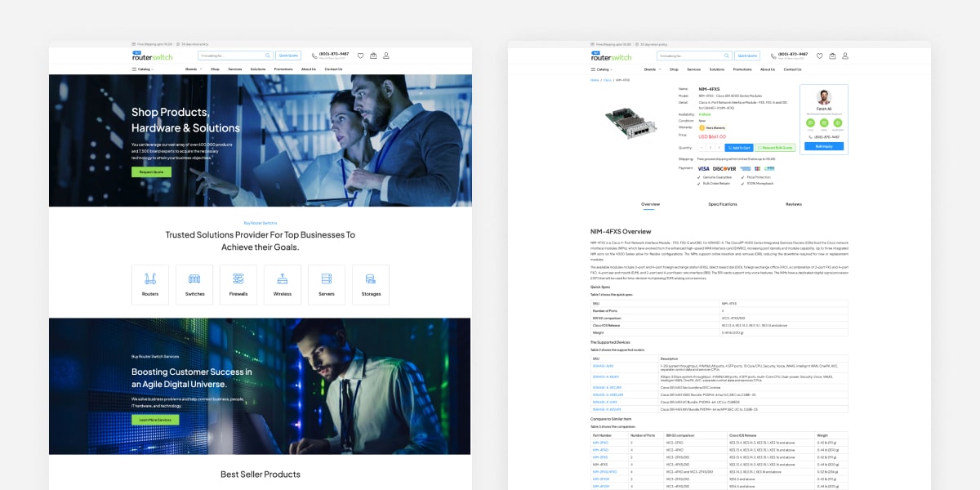Open the shopping cart on the product page
The width and height of the screenshot is (980, 490).
[832, 56]
